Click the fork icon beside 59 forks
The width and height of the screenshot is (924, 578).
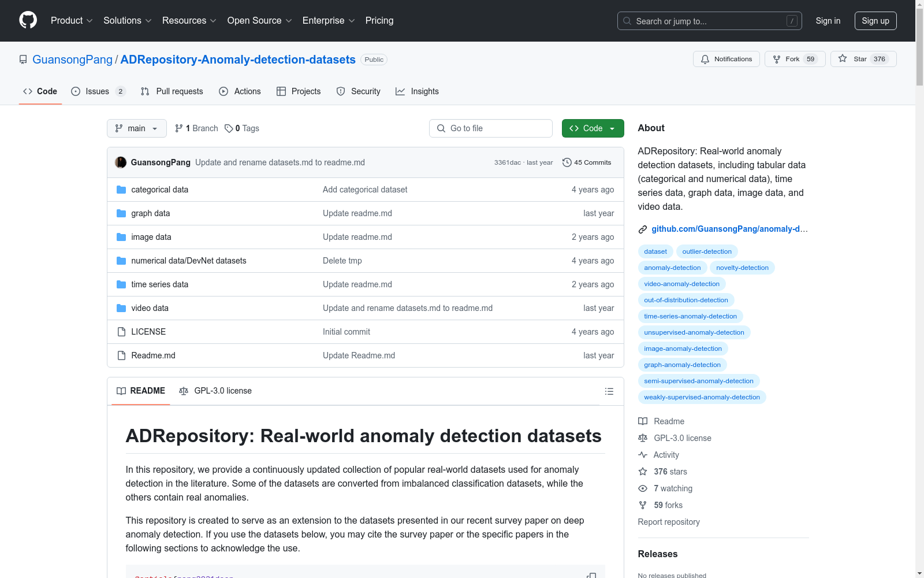(642, 505)
